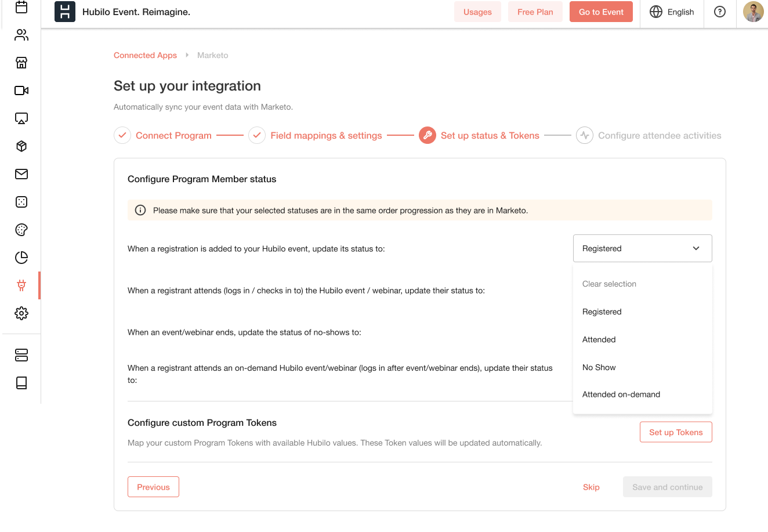
Task: Switch to the Connect Program step
Action: coord(173,135)
